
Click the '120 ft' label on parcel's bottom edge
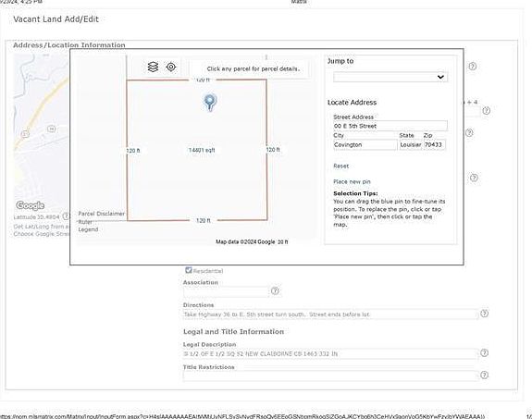[204, 220]
